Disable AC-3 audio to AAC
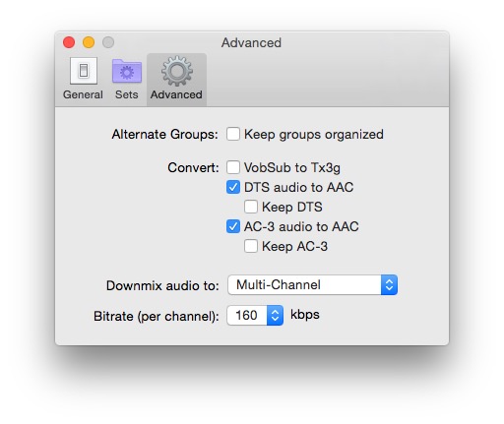 point(233,226)
